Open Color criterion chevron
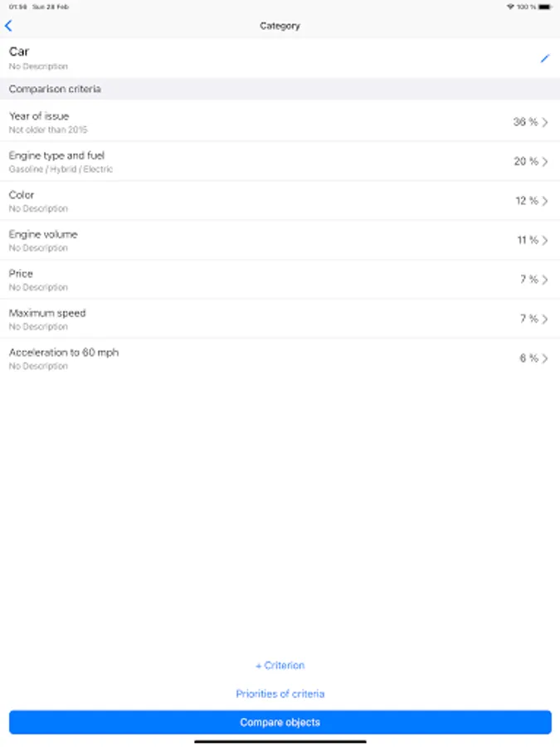The image size is (560, 747). [x=545, y=201]
